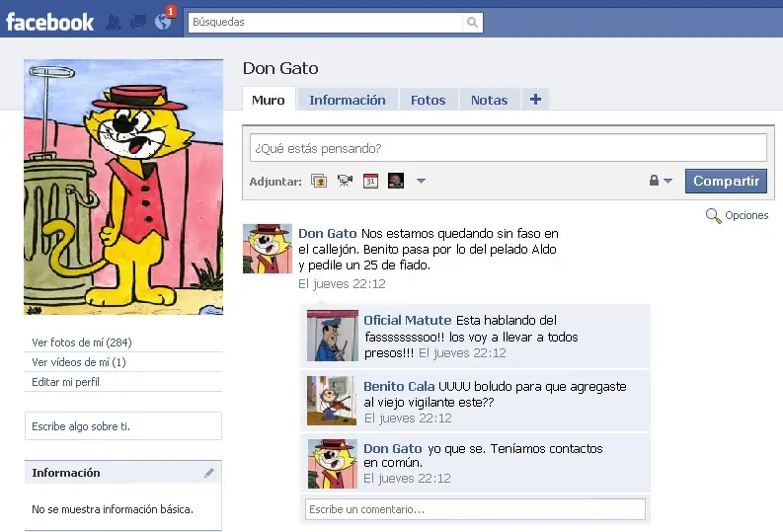Click Oficial Matute comment timestamp
This screenshot has width=783, height=532.
click(462, 353)
